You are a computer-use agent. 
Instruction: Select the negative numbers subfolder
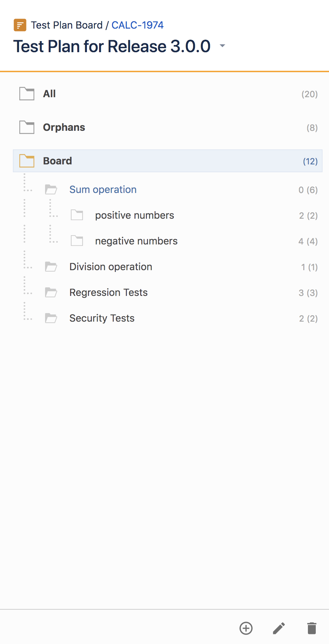click(136, 241)
